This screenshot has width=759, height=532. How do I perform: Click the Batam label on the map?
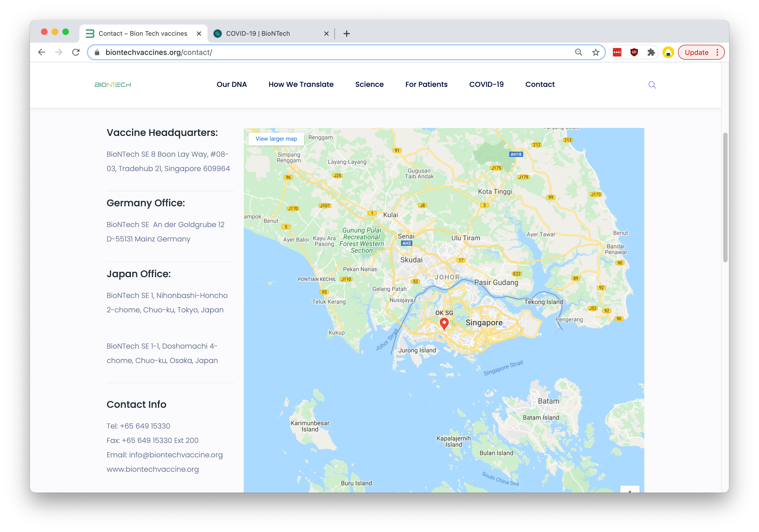coord(548,401)
